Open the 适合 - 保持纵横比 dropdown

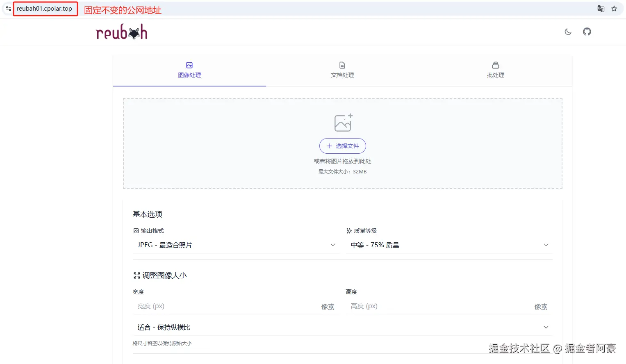343,327
